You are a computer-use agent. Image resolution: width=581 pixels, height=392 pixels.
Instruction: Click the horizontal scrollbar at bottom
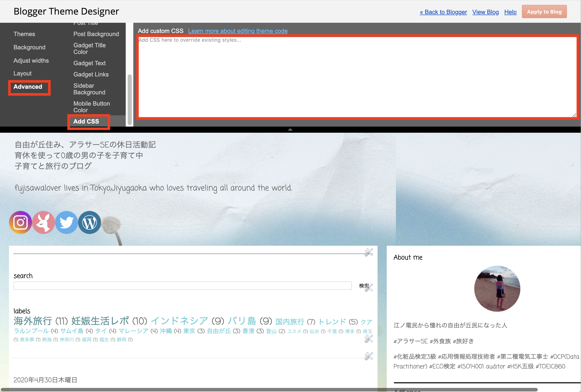(269, 389)
